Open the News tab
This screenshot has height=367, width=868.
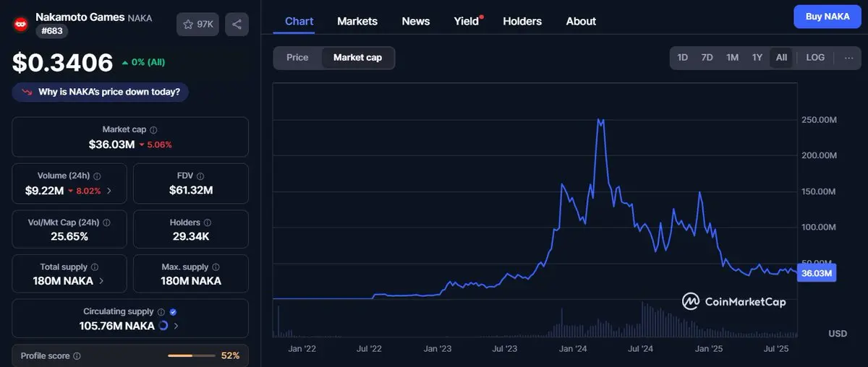416,22
